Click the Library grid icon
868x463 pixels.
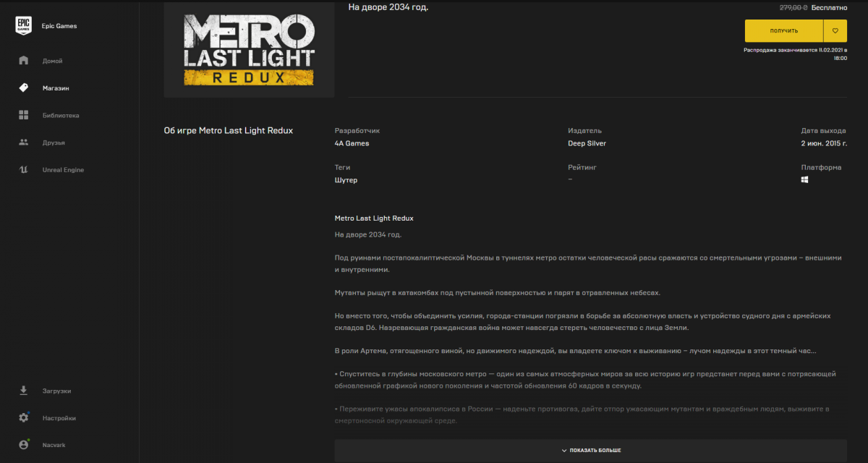pos(23,115)
